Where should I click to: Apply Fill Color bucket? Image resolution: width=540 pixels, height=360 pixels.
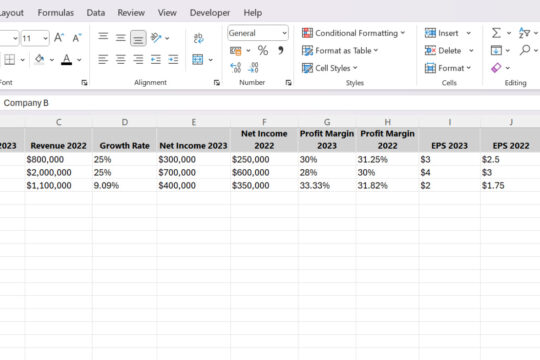[x=39, y=59]
